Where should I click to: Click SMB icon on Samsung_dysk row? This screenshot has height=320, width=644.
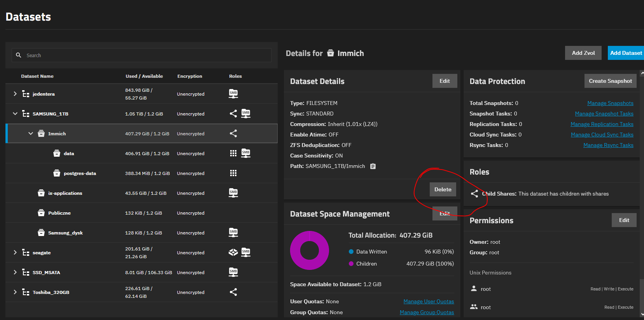click(x=233, y=233)
